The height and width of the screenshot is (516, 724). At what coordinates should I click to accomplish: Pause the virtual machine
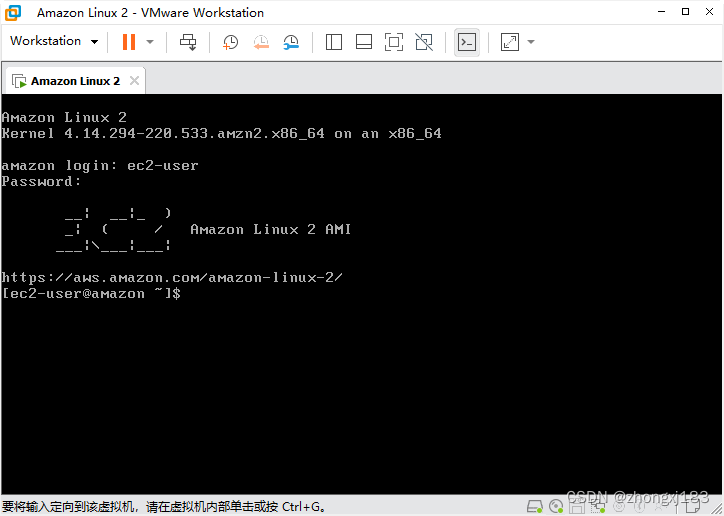pyautogui.click(x=129, y=42)
